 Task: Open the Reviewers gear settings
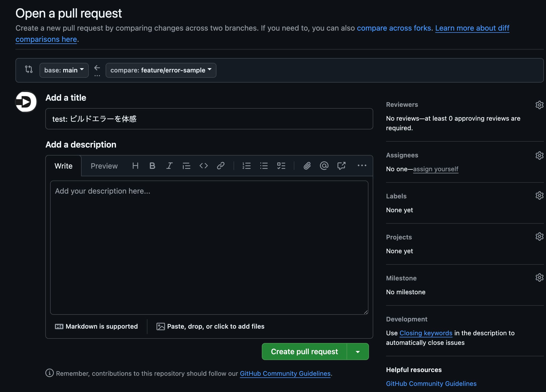click(539, 105)
